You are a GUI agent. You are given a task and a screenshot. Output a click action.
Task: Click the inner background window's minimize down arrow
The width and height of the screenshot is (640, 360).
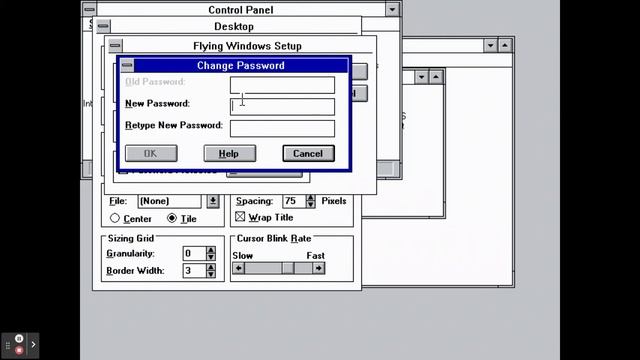click(422, 77)
